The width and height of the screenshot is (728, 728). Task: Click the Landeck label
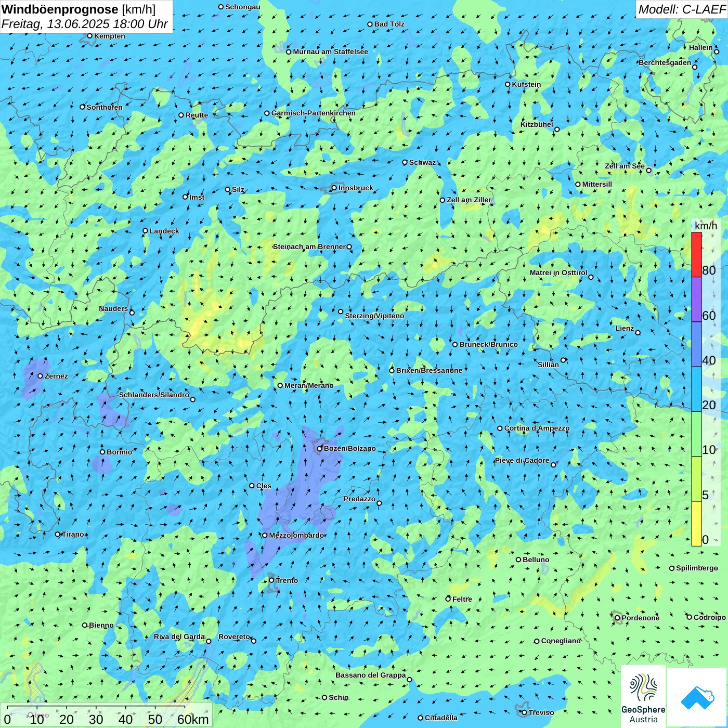pyautogui.click(x=164, y=231)
